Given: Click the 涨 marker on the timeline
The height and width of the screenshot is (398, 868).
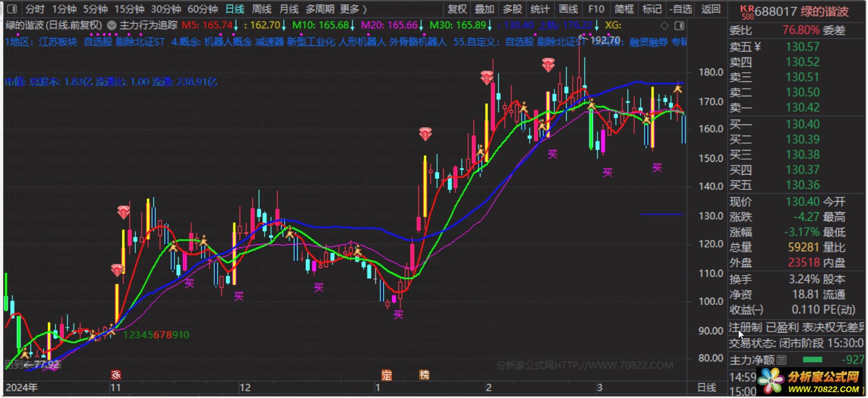Looking at the screenshot, I should (116, 375).
